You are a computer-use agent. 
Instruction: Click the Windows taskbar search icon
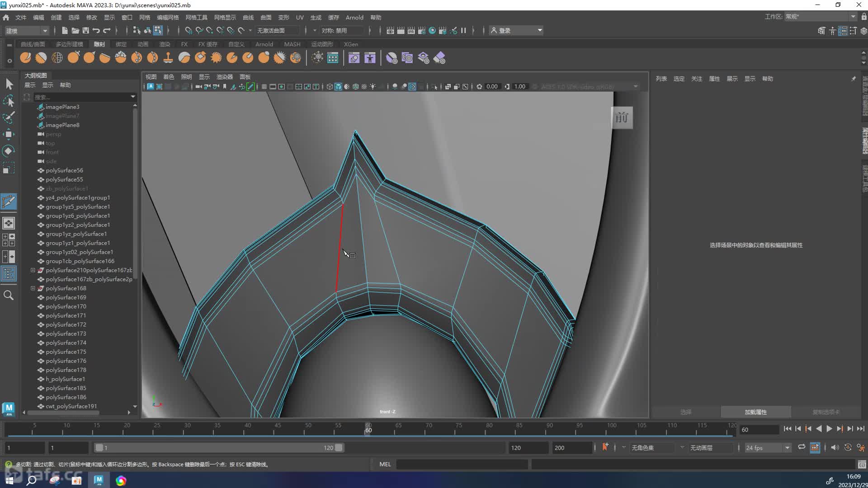(31, 480)
